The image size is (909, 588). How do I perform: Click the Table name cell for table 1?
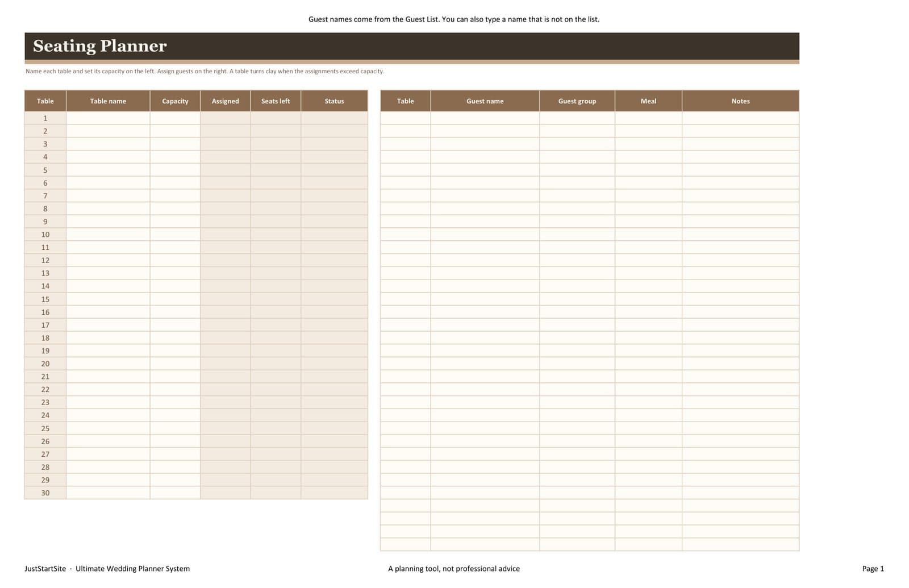click(x=108, y=118)
